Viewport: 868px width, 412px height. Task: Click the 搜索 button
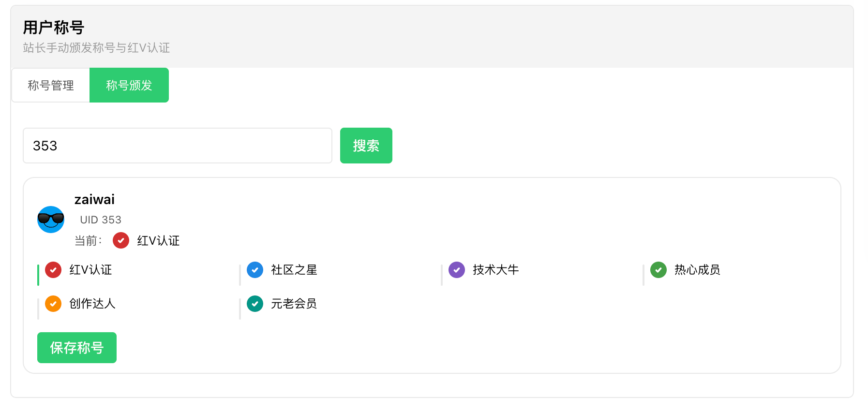click(366, 146)
